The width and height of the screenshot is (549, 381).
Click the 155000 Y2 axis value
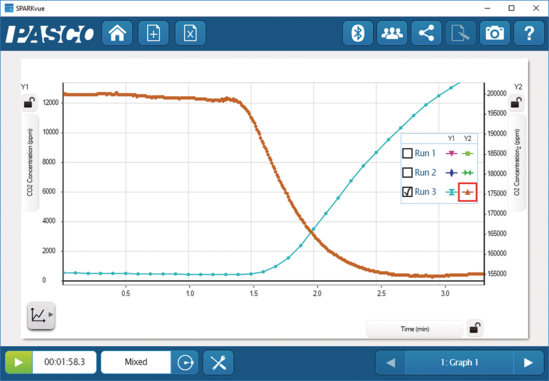point(496,273)
